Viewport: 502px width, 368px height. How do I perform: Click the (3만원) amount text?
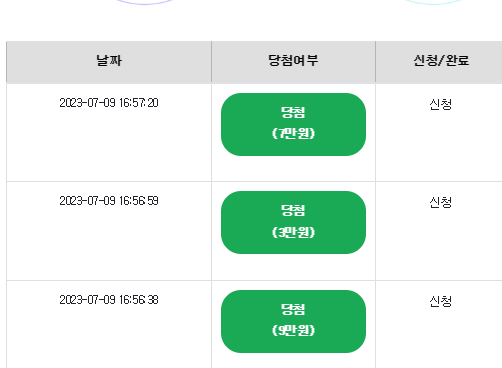pyautogui.click(x=293, y=232)
